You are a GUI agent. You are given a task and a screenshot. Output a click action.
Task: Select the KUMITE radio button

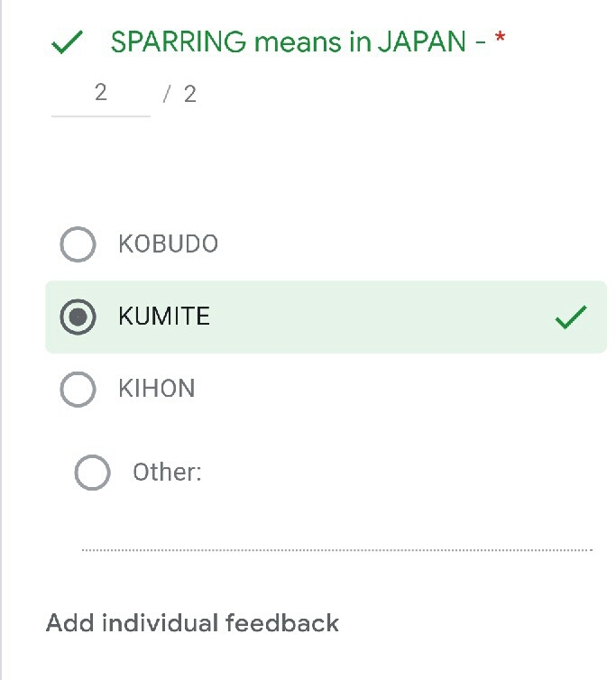78,317
